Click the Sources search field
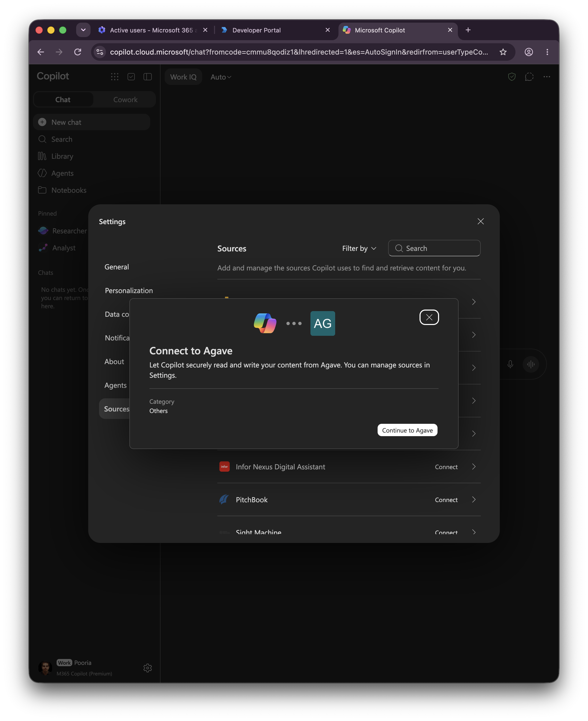This screenshot has height=721, width=588. [434, 248]
